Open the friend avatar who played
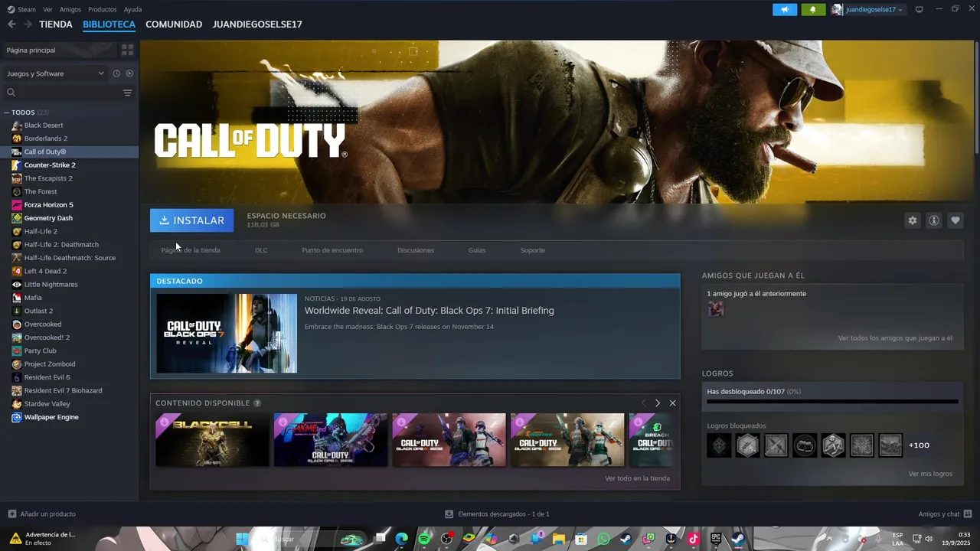The image size is (980, 551). click(x=716, y=308)
